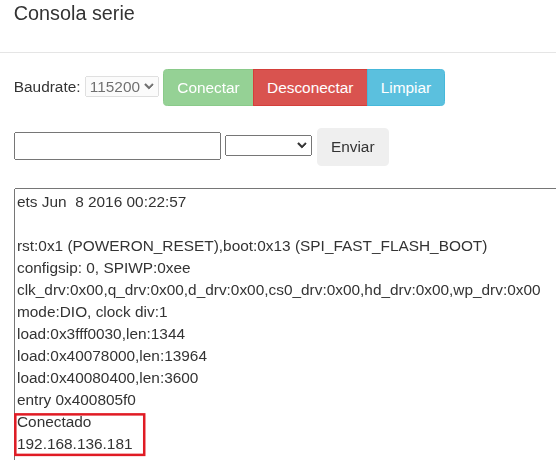Click the IP address 192.168.136.181 line
Image resolution: width=556 pixels, height=460 pixels.
[74, 444]
